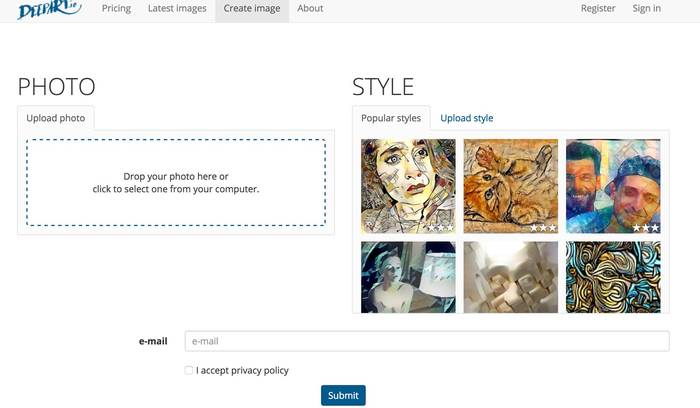The image size is (700, 408).
Task: Select the Create image nav item
Action: tap(252, 8)
